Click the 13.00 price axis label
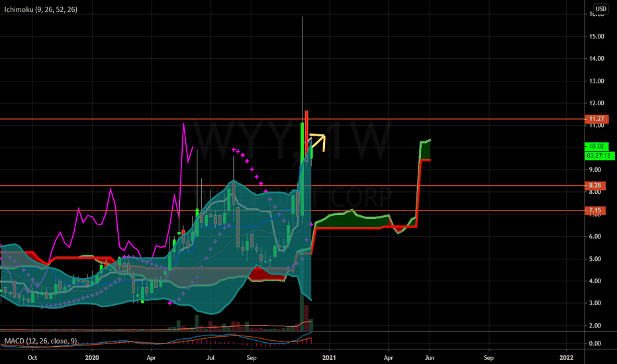 click(596, 81)
